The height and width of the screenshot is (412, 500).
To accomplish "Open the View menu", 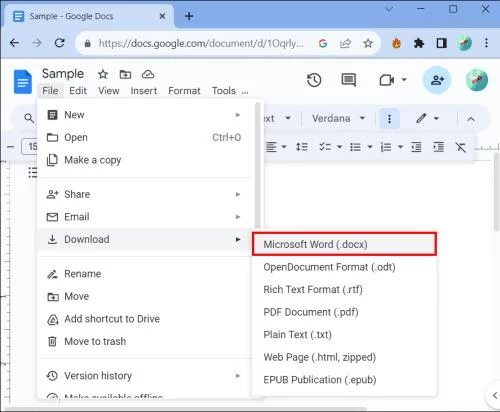I will coord(109,91).
